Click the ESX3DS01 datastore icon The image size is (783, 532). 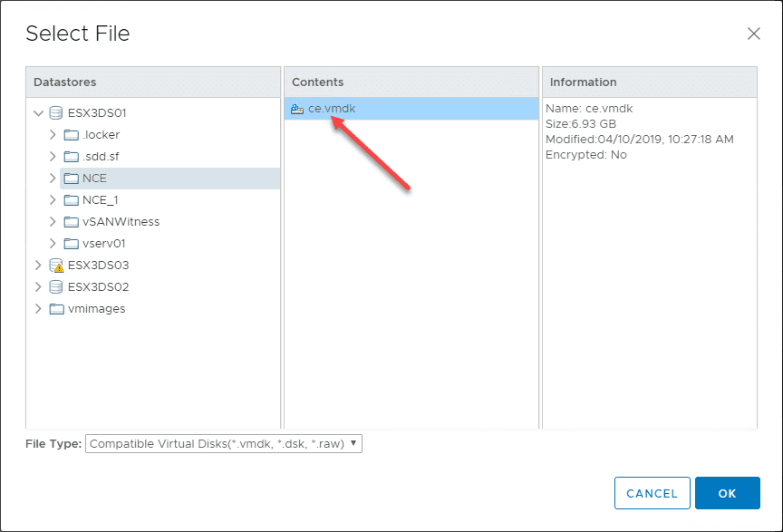[x=56, y=113]
